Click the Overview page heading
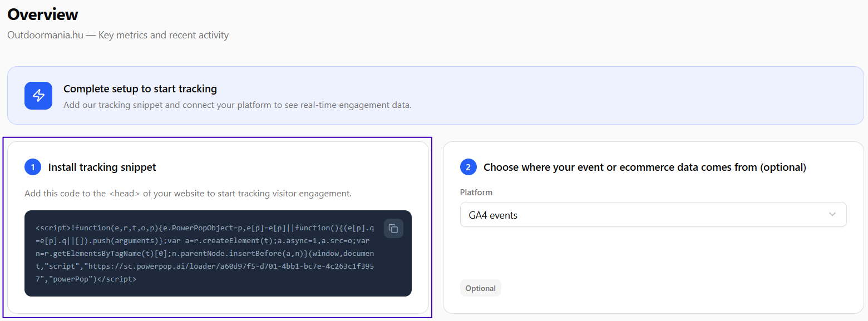868x321 pixels. [43, 14]
